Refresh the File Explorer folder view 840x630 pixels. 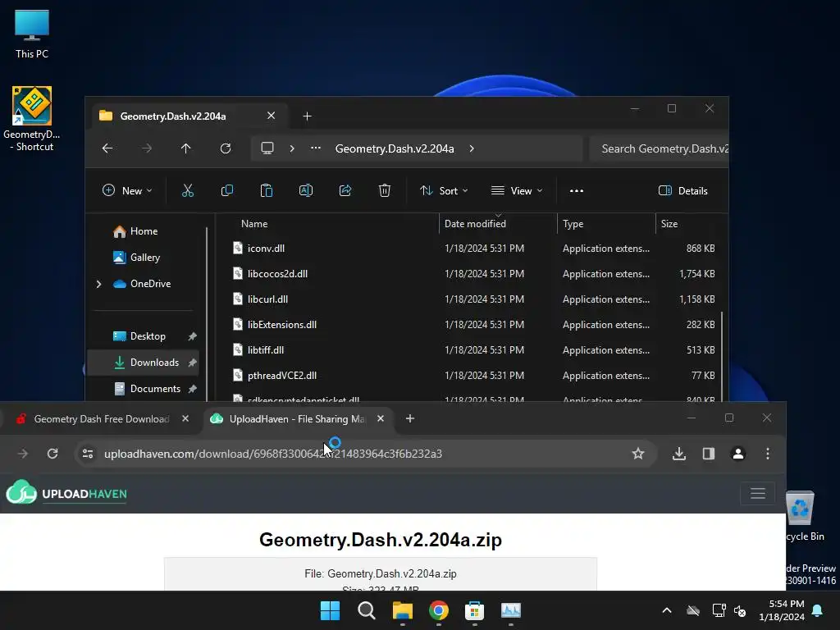(x=226, y=148)
